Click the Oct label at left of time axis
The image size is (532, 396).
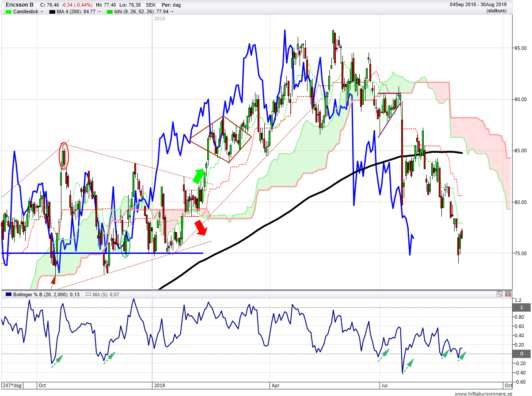point(42,385)
